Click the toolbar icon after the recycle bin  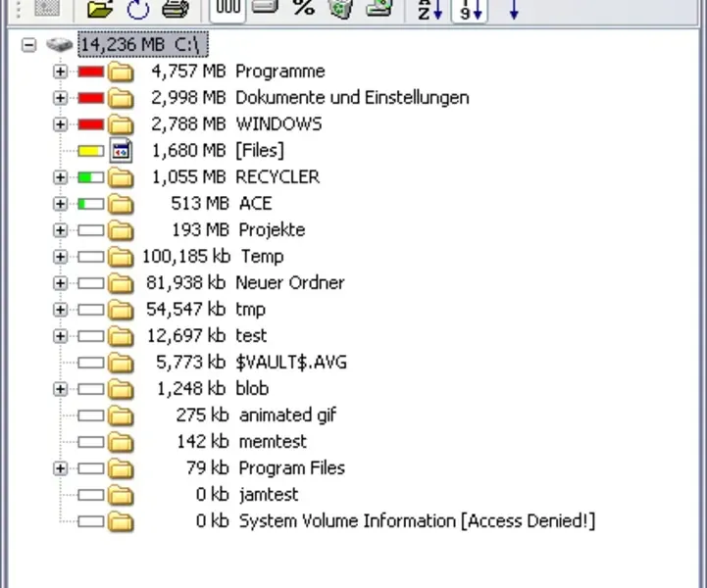pyautogui.click(x=379, y=7)
